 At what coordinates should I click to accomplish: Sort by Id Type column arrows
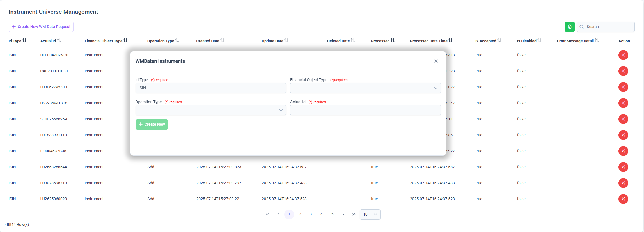[x=24, y=41]
